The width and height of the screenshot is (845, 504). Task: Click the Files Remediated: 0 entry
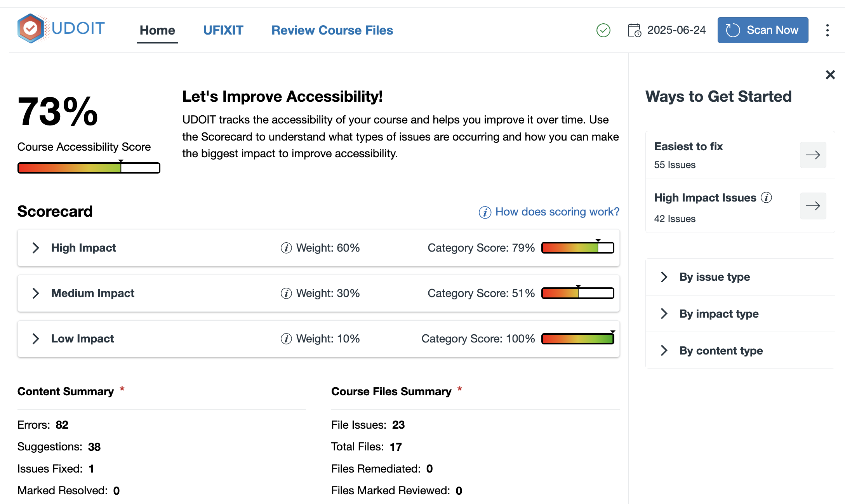click(382, 469)
